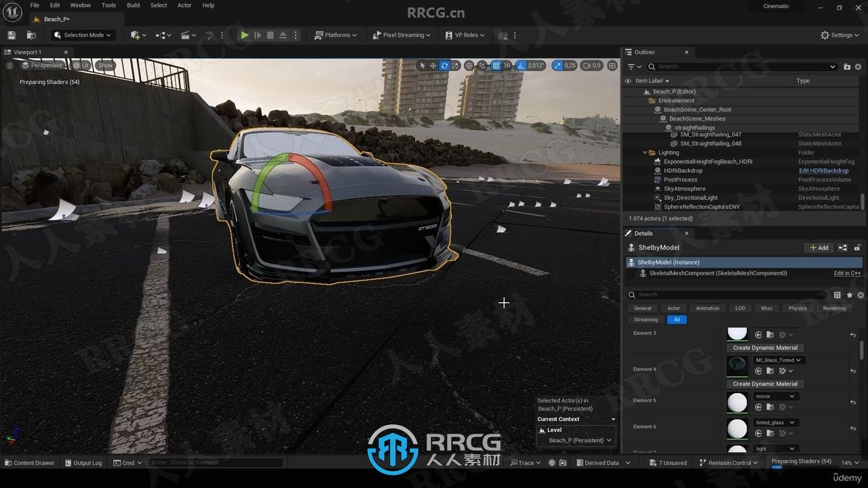This screenshot has height=488, width=868.
Task: Open the Pixel Streaming dropdown
Action: pos(401,35)
